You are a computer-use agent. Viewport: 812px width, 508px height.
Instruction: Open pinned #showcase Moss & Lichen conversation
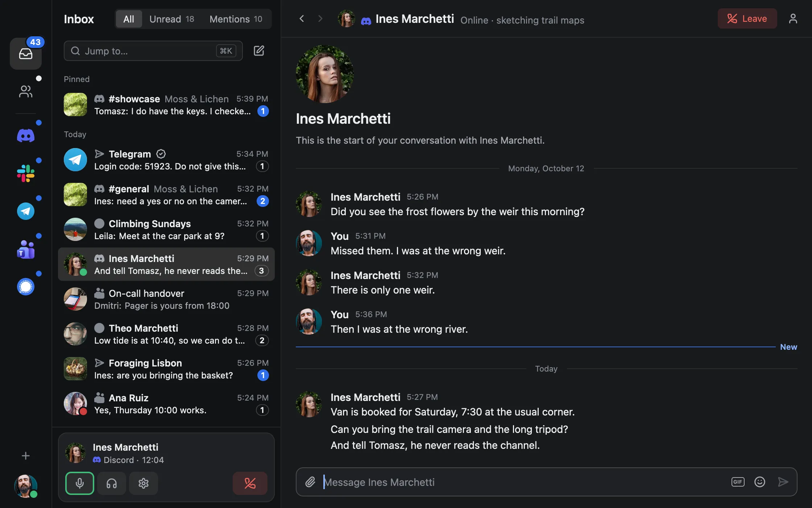coord(166,105)
